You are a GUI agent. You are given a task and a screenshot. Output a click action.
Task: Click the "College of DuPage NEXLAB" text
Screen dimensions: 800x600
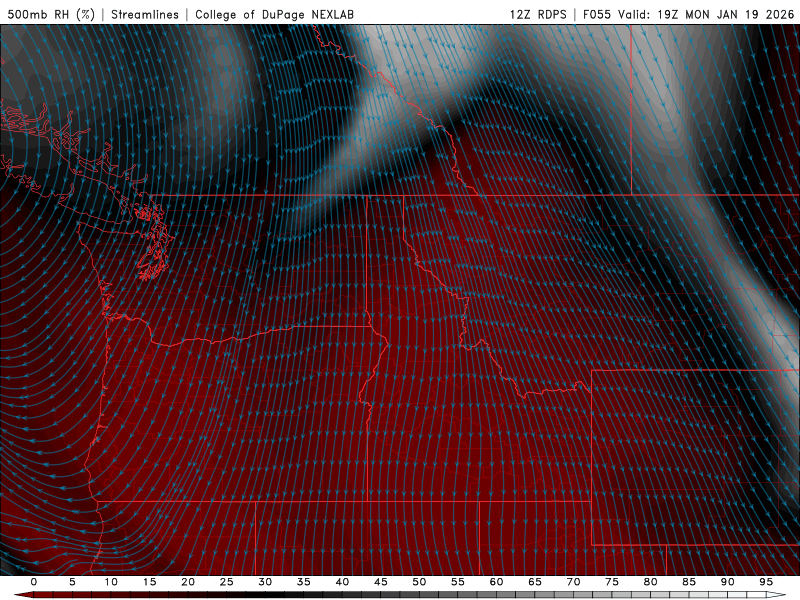pos(274,14)
